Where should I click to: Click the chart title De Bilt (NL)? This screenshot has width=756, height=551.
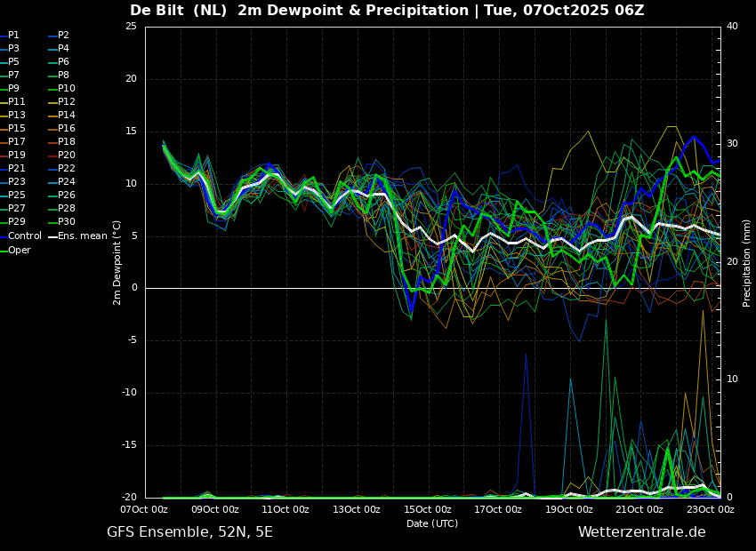tap(179, 11)
